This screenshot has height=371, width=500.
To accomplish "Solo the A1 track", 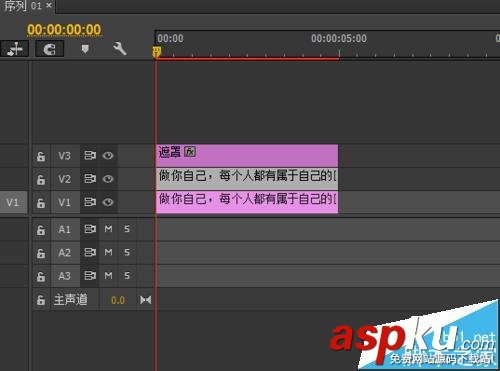I will [127, 229].
